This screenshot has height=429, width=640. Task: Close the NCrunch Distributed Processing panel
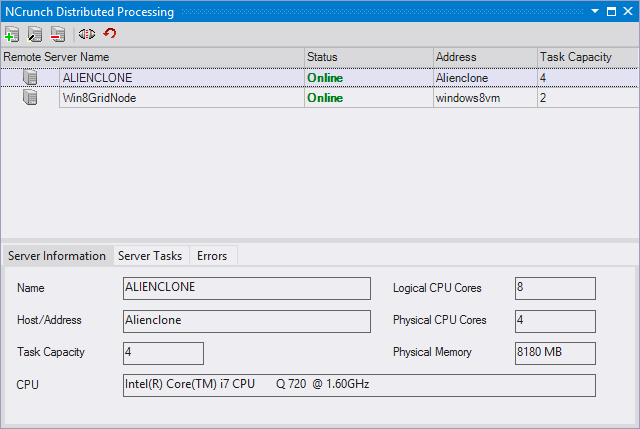pyautogui.click(x=627, y=12)
